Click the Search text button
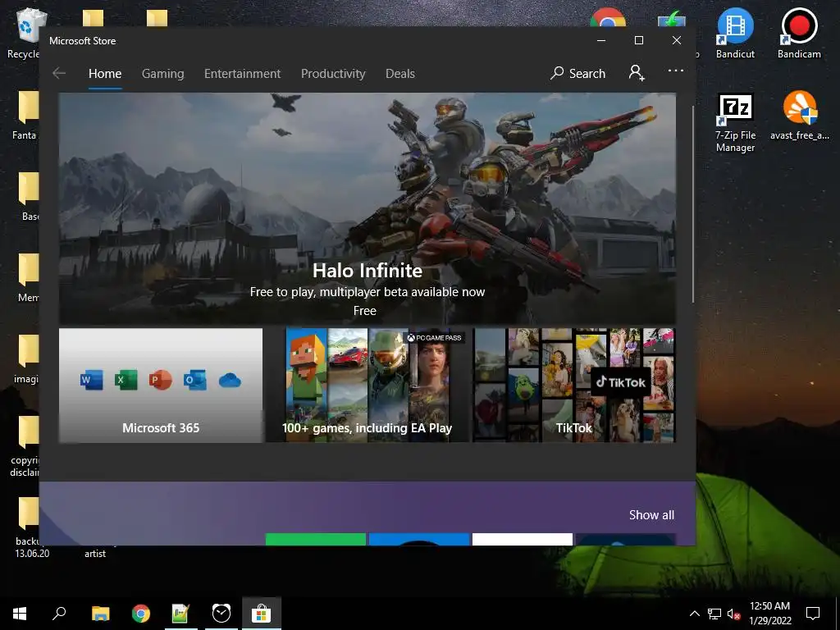840x630 pixels. [587, 73]
